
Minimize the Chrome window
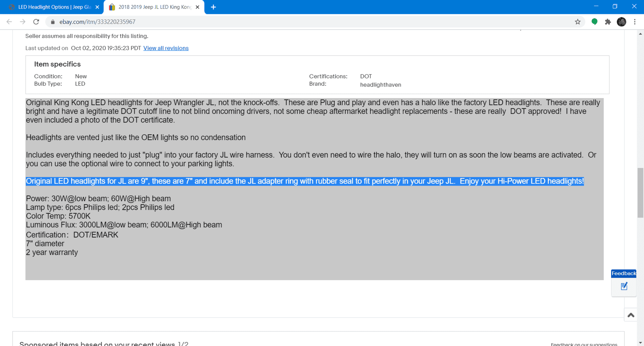point(596,6)
